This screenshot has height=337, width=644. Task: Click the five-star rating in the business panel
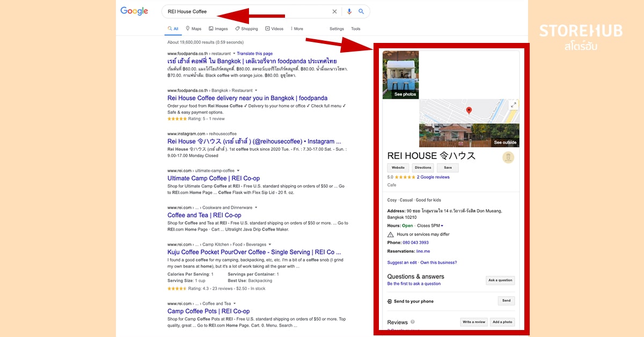[405, 177]
